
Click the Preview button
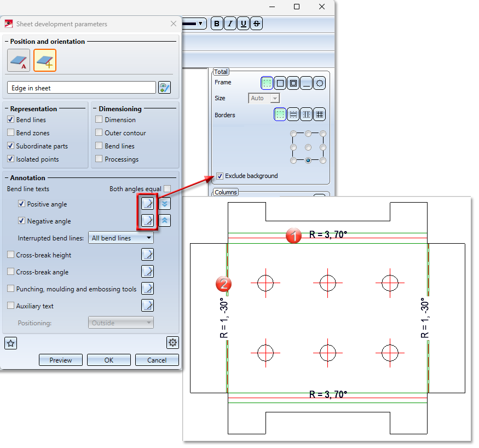[x=61, y=360]
